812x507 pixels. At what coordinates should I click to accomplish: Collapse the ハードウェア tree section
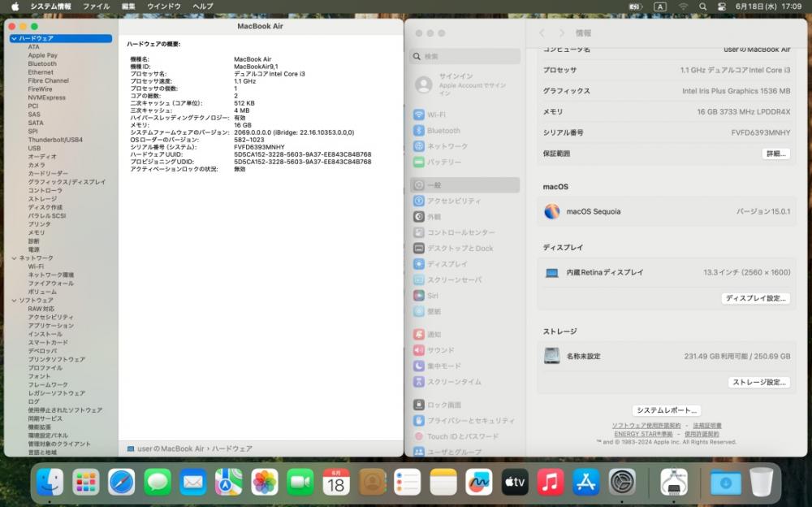[14, 38]
